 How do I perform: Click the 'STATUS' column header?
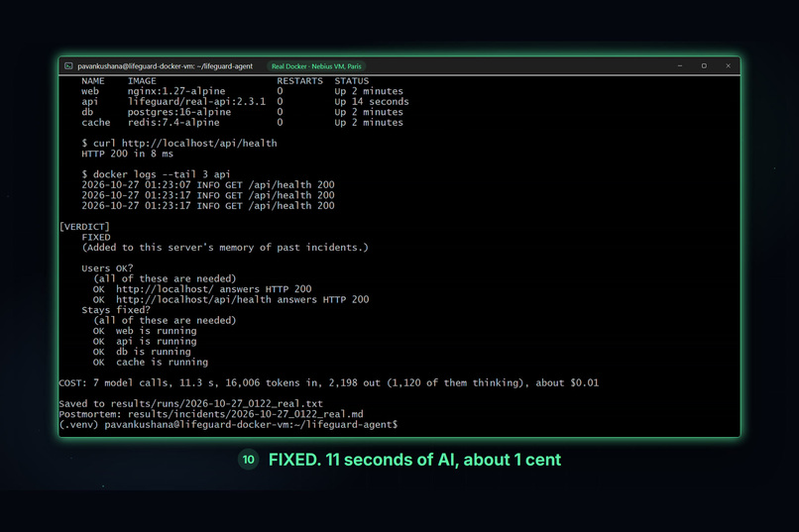[352, 81]
